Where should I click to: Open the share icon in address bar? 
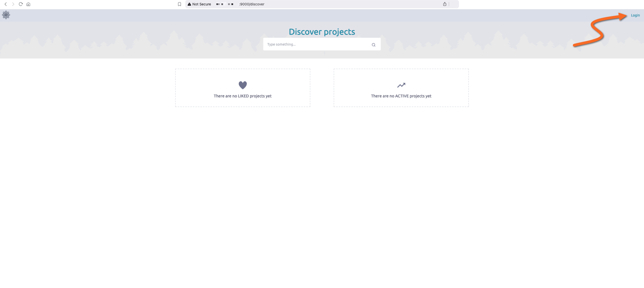click(x=445, y=4)
